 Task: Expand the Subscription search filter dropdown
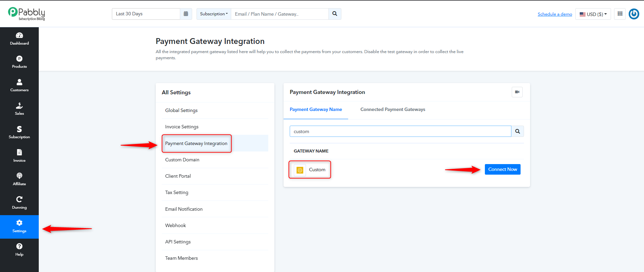click(214, 14)
